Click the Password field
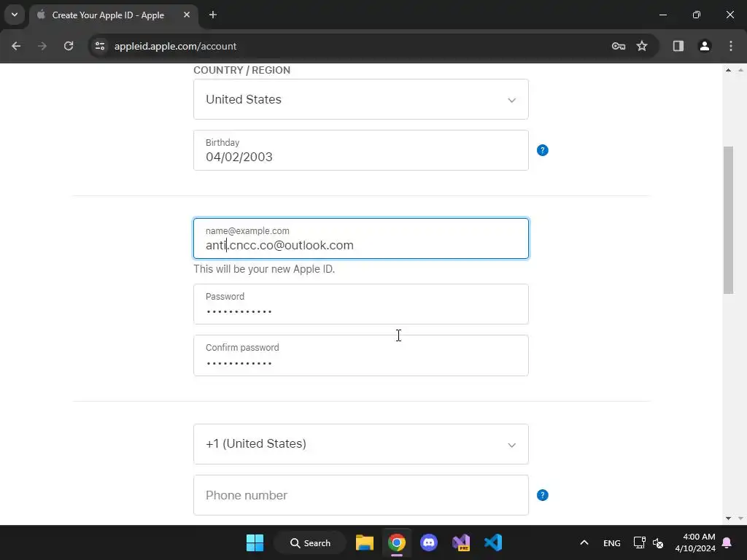747x560 pixels. click(x=361, y=304)
